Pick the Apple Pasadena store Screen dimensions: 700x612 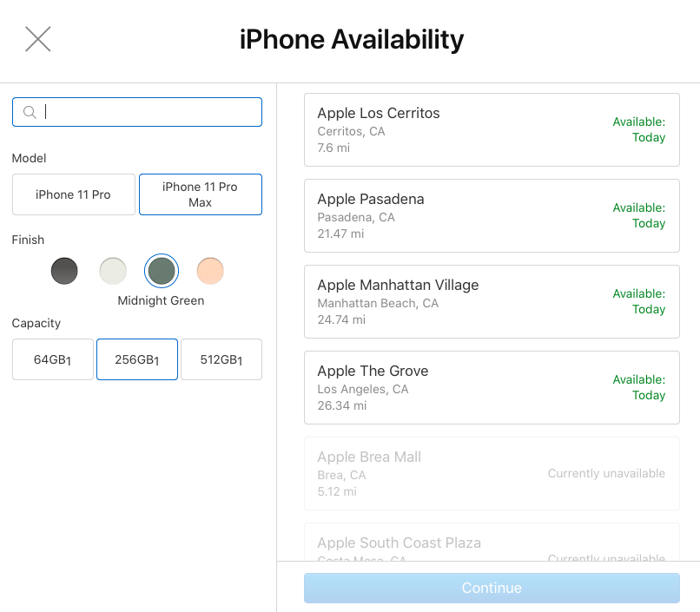click(x=492, y=216)
